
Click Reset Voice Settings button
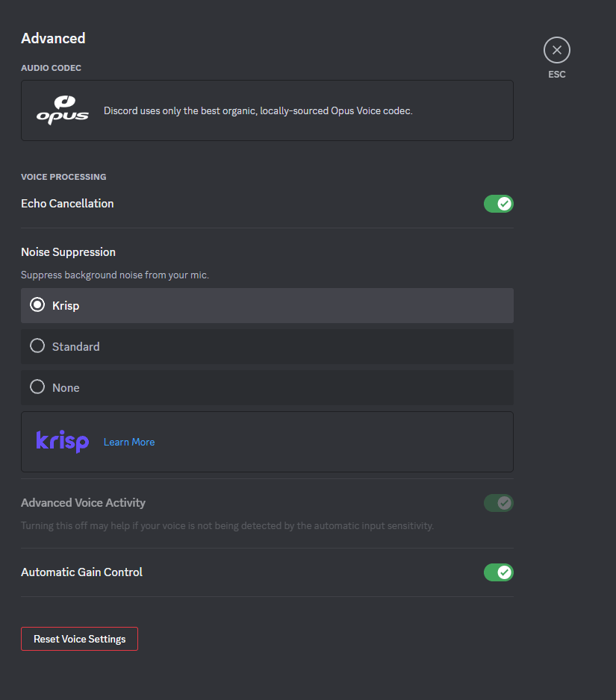79,639
